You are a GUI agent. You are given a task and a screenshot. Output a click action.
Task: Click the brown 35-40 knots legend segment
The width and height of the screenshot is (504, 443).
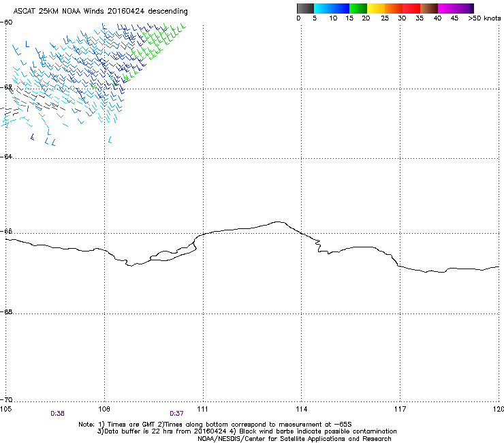(x=429, y=8)
